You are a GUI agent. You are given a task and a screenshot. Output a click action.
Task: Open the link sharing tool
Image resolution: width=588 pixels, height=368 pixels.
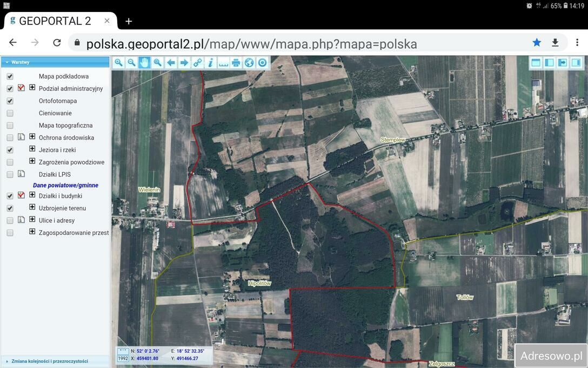[197, 62]
